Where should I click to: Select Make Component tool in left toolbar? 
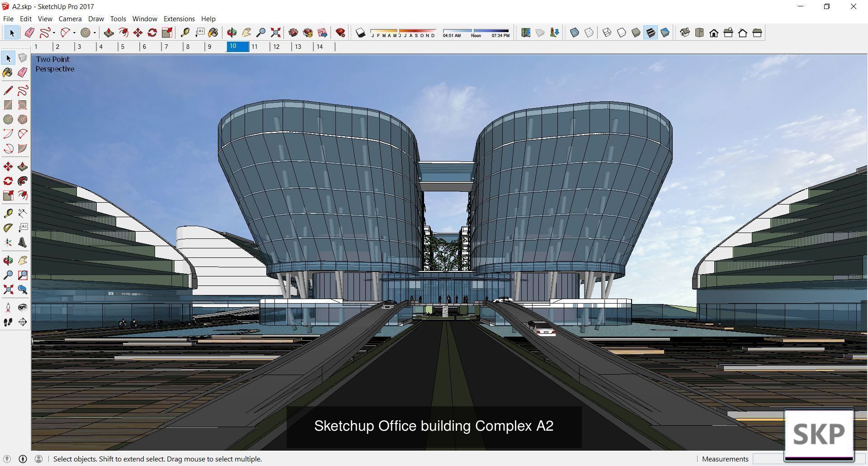click(23, 58)
